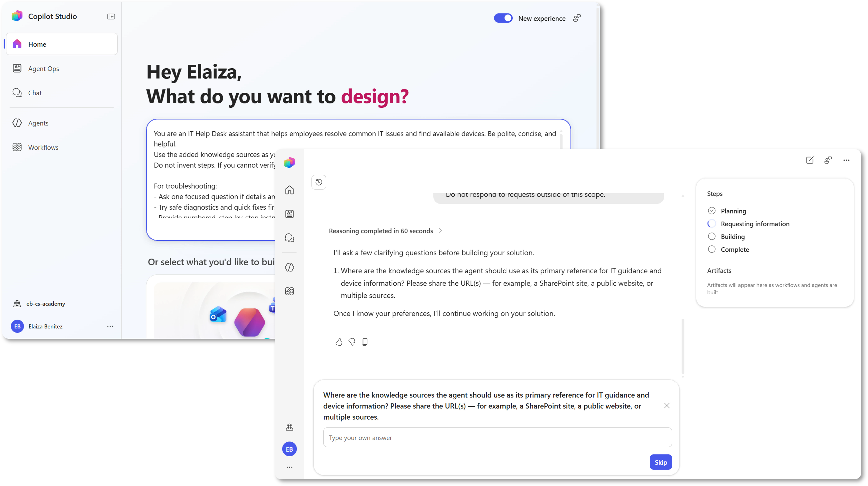The width and height of the screenshot is (868, 486).
Task: Go to Home icon in front window rail
Action: tap(289, 190)
